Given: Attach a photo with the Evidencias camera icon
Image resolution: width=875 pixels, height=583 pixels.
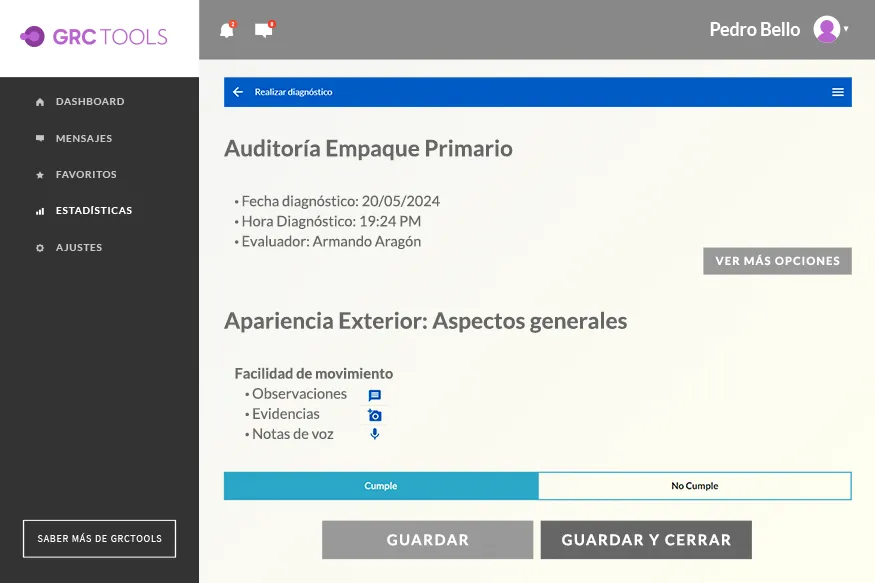Looking at the screenshot, I should (x=373, y=413).
